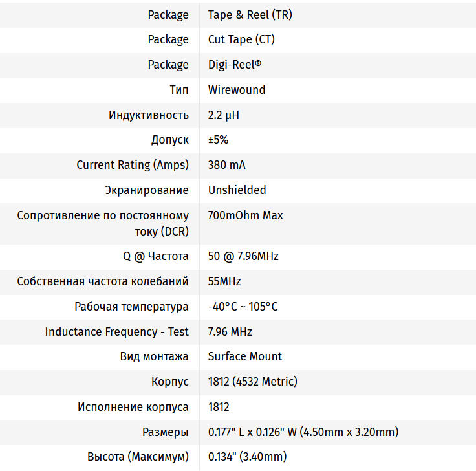Select the Surface Mount value

coord(245,356)
